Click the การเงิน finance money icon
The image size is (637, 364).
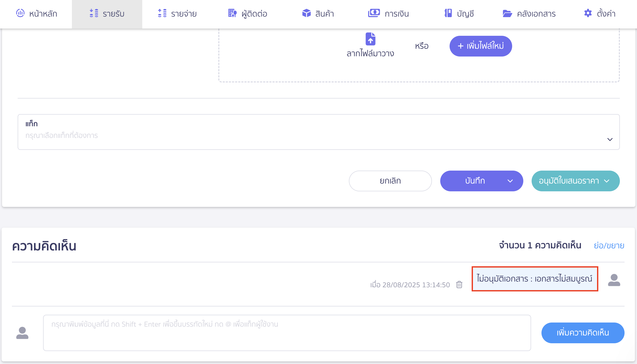pyautogui.click(x=374, y=13)
